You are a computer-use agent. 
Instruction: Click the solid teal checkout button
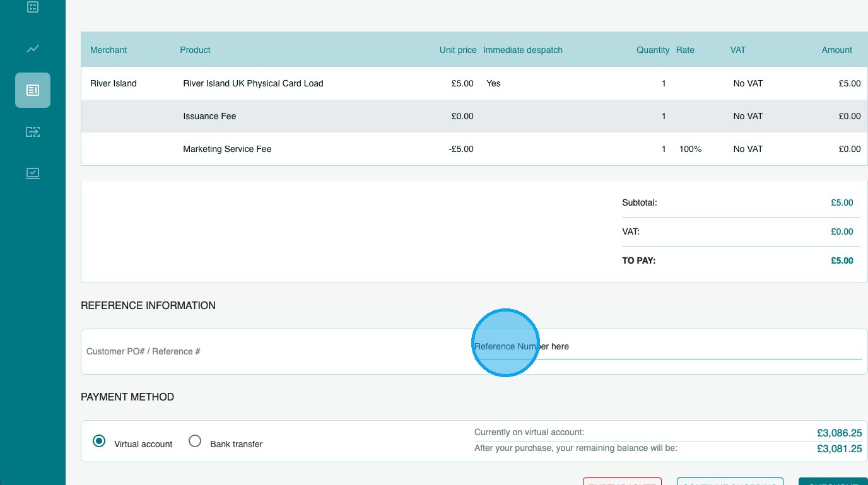click(x=833, y=481)
